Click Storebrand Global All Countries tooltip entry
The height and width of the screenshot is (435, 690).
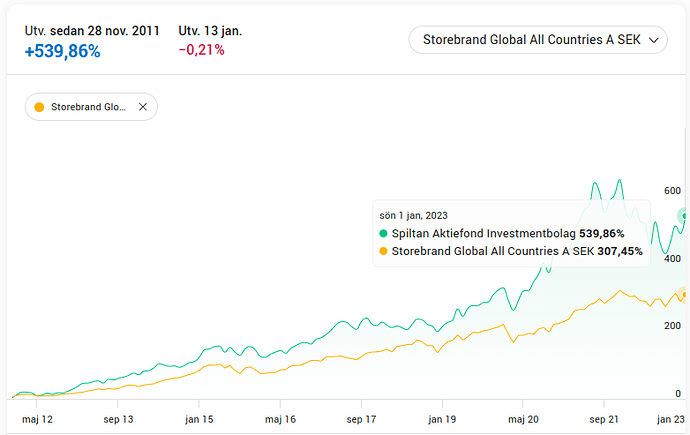511,251
